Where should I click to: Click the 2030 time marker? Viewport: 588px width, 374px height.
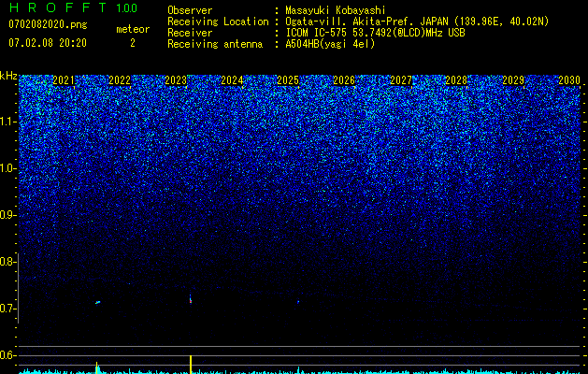(x=569, y=80)
